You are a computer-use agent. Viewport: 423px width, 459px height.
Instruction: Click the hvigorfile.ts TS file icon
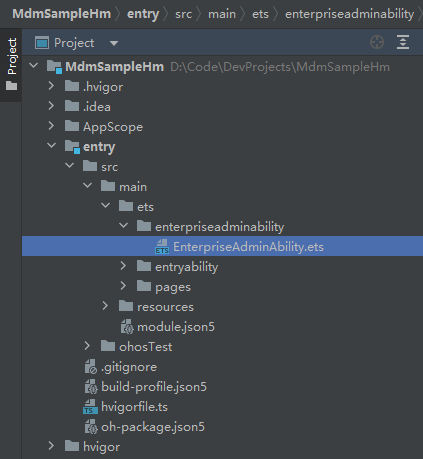pyautogui.click(x=90, y=407)
